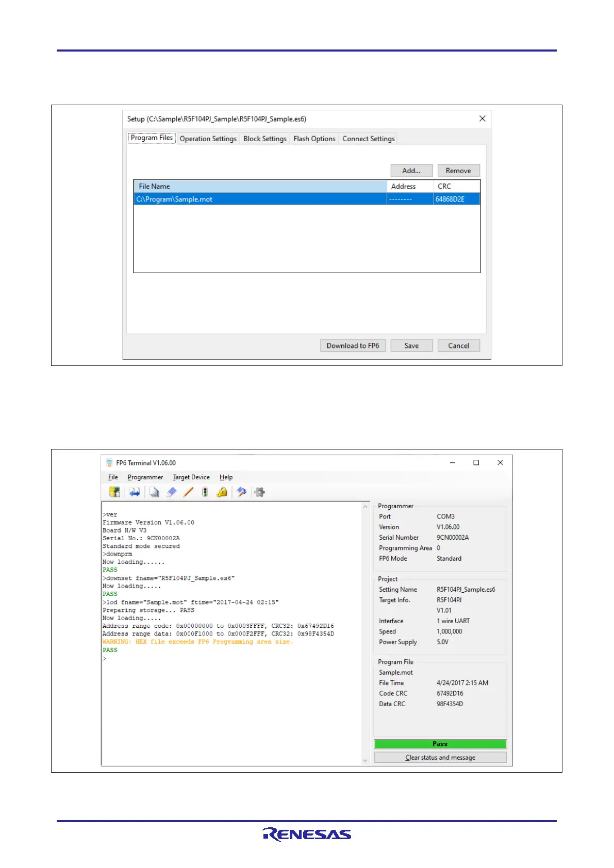The image size is (614, 868).
Task: Click the FP6 Mode Standard value
Action: [x=449, y=558]
